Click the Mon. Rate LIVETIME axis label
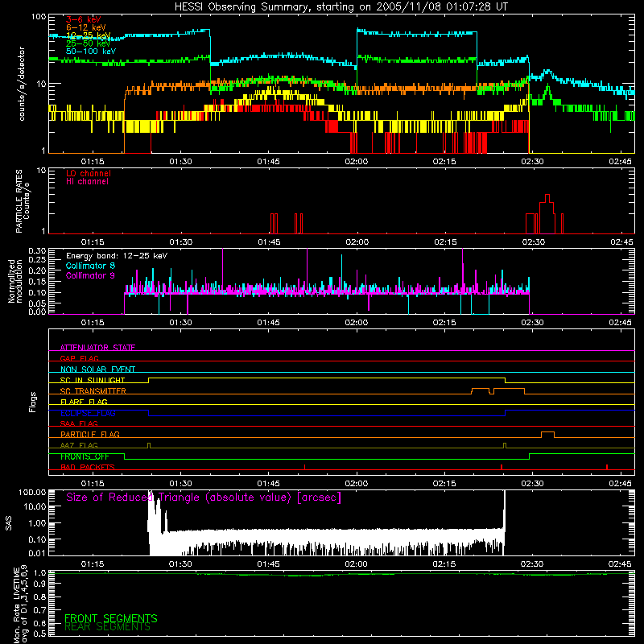The height and width of the screenshot is (644, 644). (21, 605)
